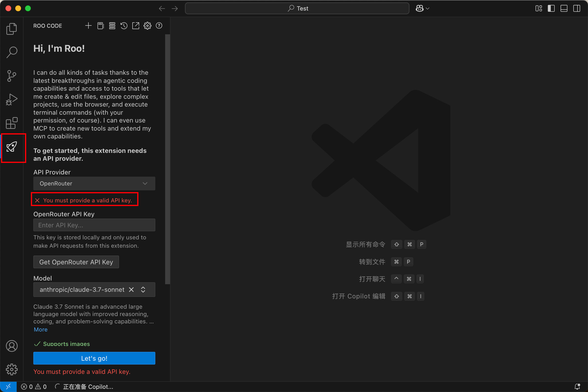Viewport: 588px width, 392px height.
Task: Open notifications bell in status bar
Action: [x=577, y=387]
